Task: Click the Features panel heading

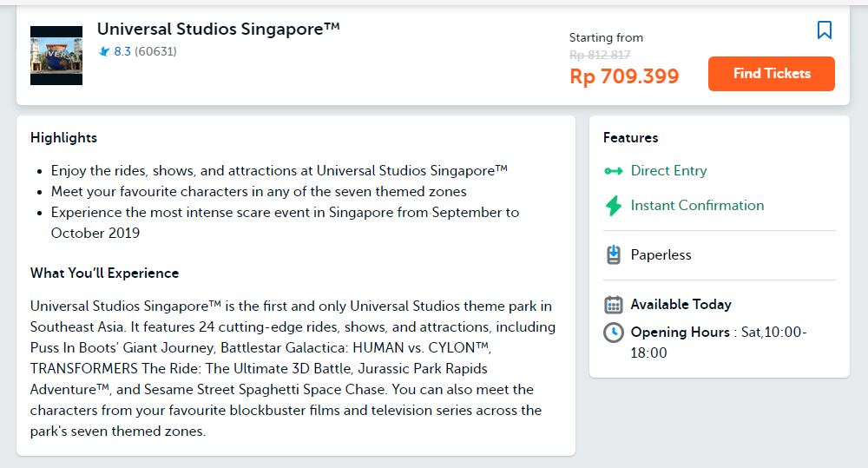Action: coord(630,138)
